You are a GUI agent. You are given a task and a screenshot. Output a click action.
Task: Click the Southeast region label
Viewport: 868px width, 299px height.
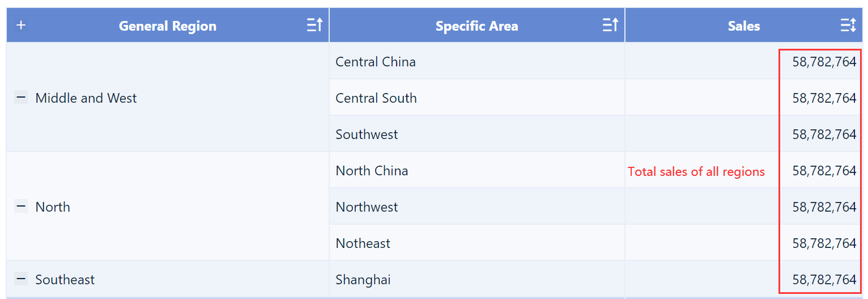click(x=65, y=280)
